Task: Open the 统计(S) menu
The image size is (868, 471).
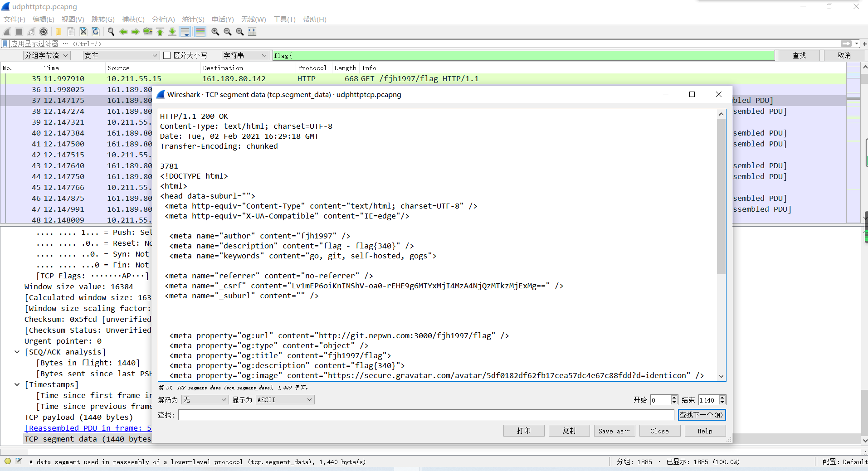Action: [193, 19]
